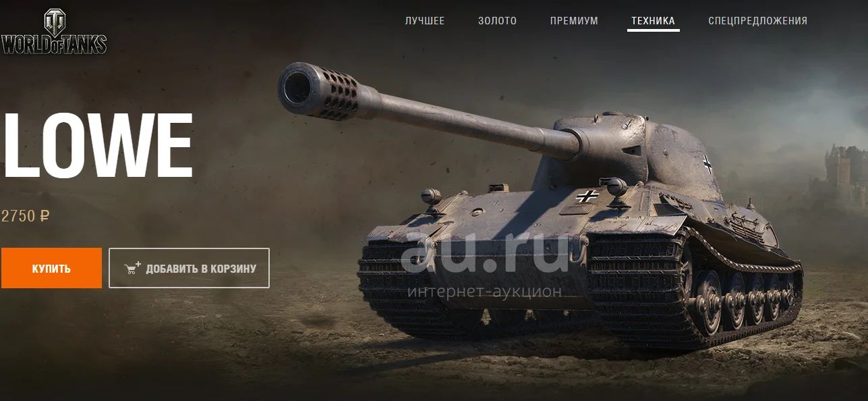Switch to the Золото section
This screenshot has width=868, height=401.
[x=497, y=21]
